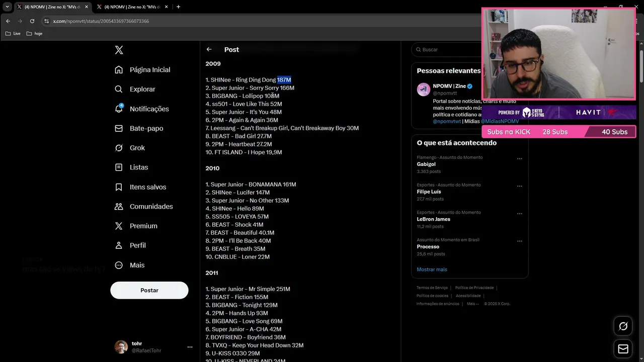Open more options for LeBron James trend
The width and height of the screenshot is (644, 362).
520,214
